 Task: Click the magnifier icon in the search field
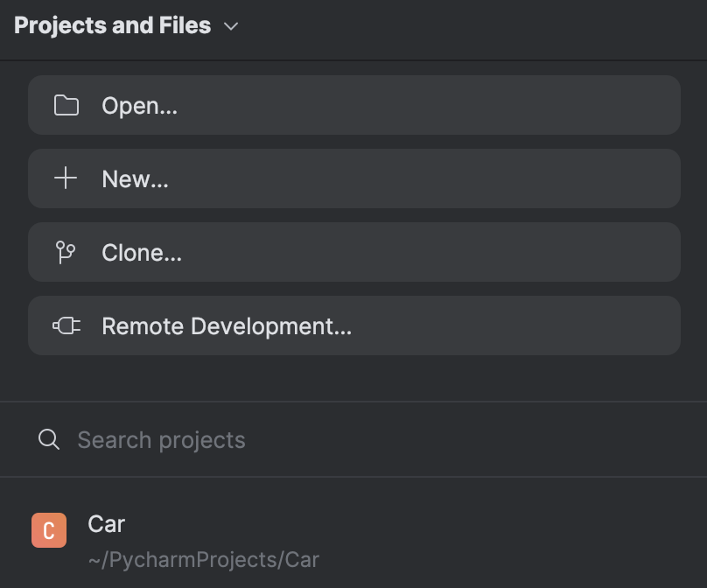(47, 439)
